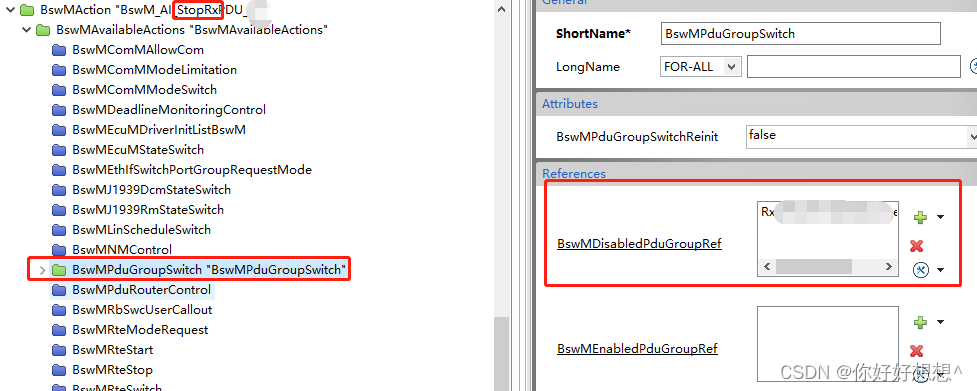Add a reference to BswMDisabledPduGroupRef

tap(920, 217)
